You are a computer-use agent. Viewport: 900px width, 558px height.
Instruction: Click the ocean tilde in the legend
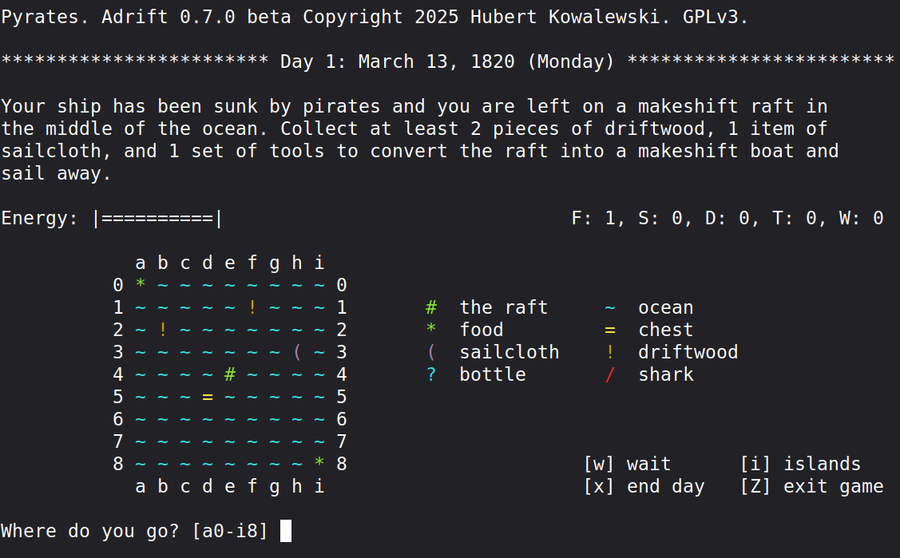point(610,308)
